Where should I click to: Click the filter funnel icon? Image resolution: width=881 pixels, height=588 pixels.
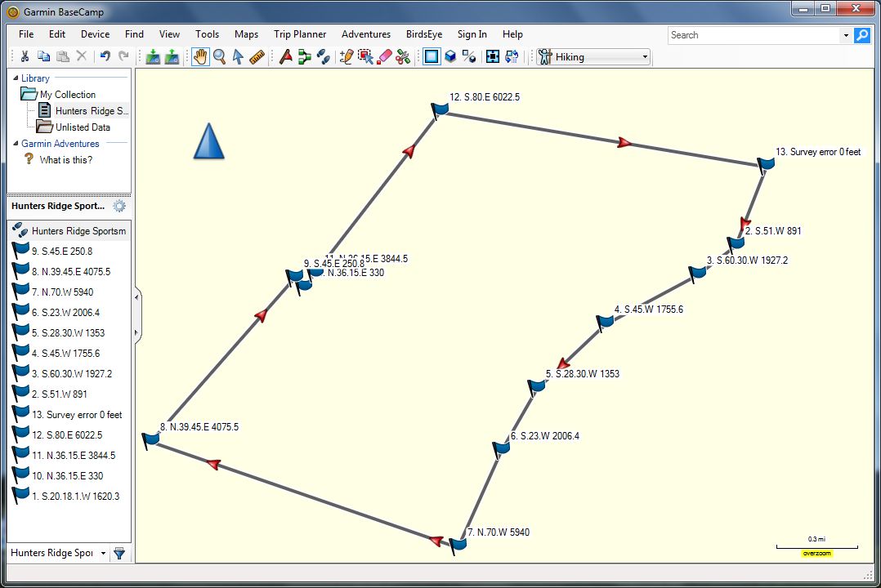click(119, 554)
